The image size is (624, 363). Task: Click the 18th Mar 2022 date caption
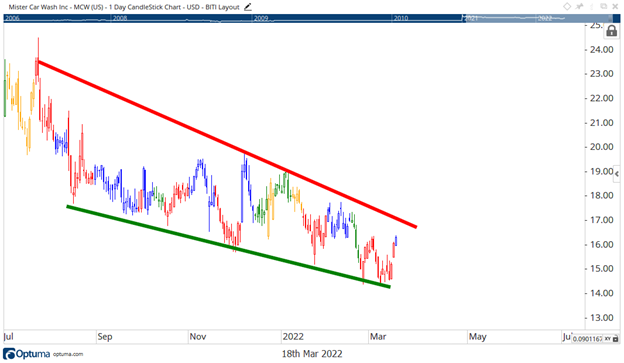pos(312,354)
